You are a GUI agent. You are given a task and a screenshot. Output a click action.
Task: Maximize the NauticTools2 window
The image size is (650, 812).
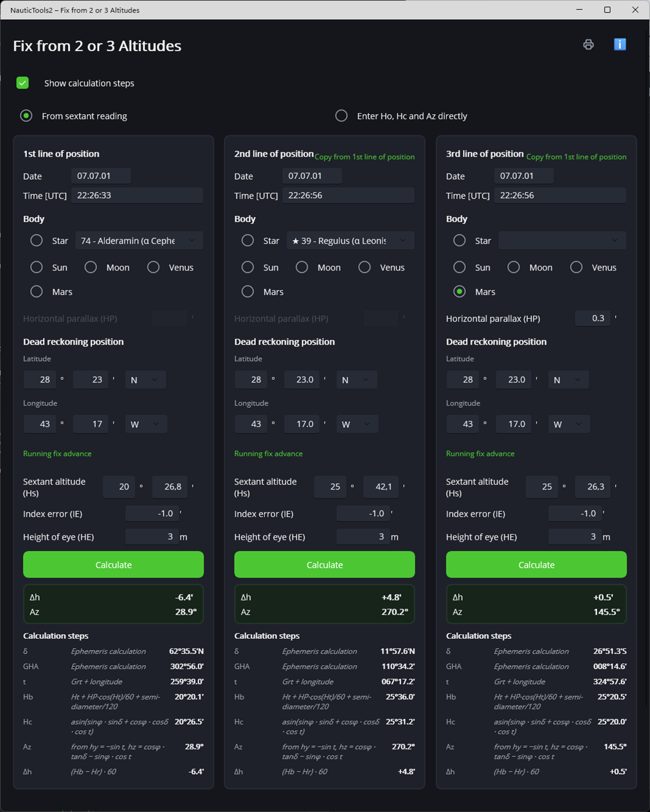(x=607, y=10)
